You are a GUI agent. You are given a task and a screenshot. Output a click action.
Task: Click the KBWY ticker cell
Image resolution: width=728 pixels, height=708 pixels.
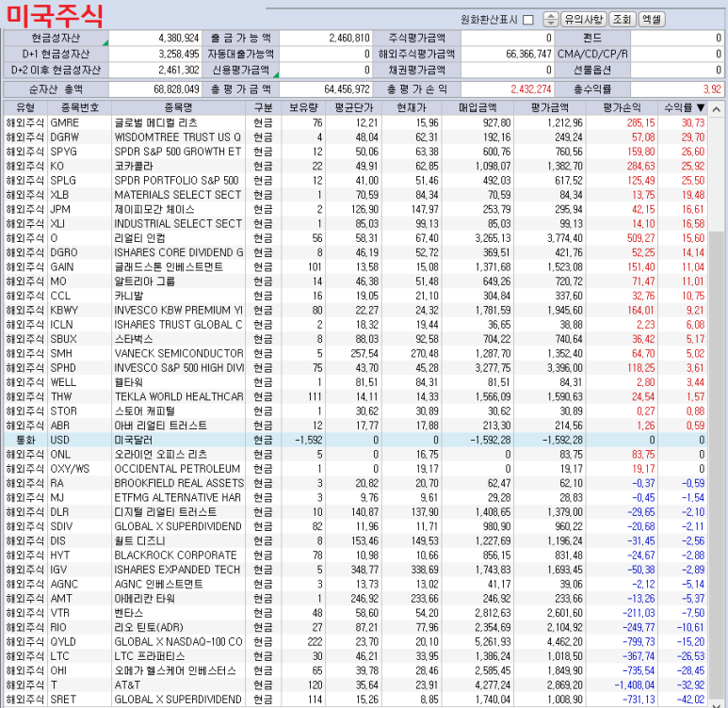pyautogui.click(x=79, y=310)
